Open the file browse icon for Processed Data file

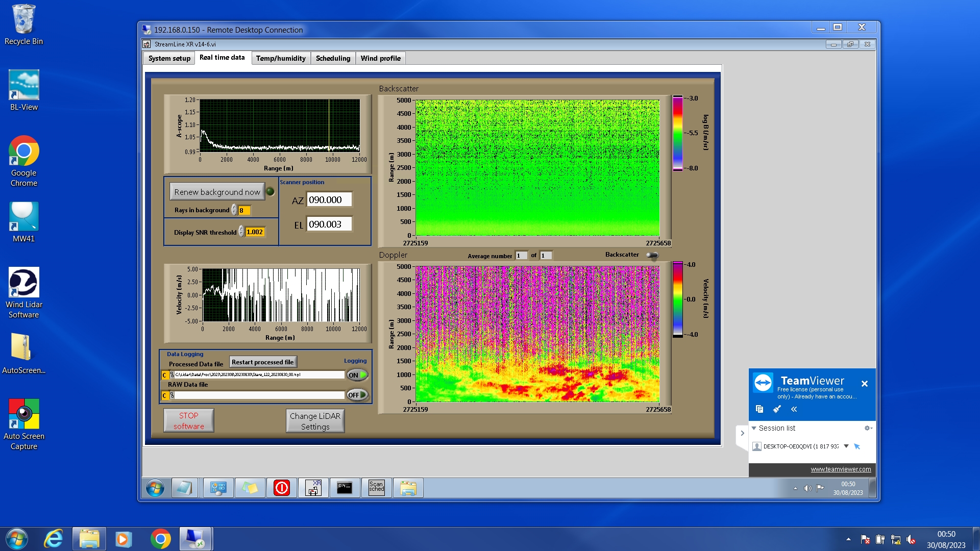(x=172, y=375)
